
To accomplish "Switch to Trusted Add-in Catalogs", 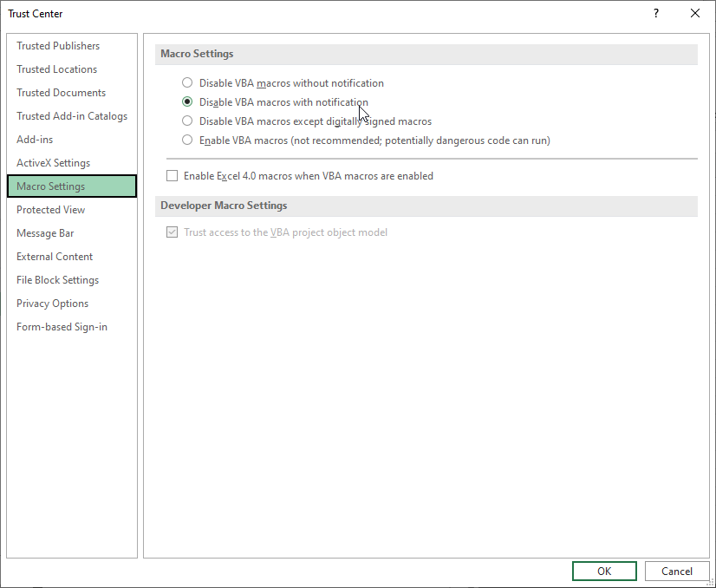I will tap(72, 116).
